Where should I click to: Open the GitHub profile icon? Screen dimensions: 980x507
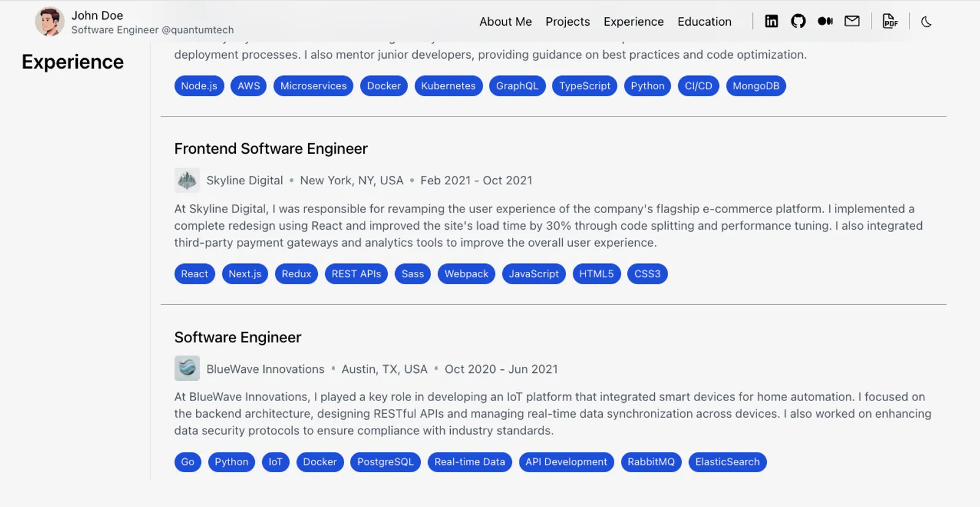click(x=798, y=21)
